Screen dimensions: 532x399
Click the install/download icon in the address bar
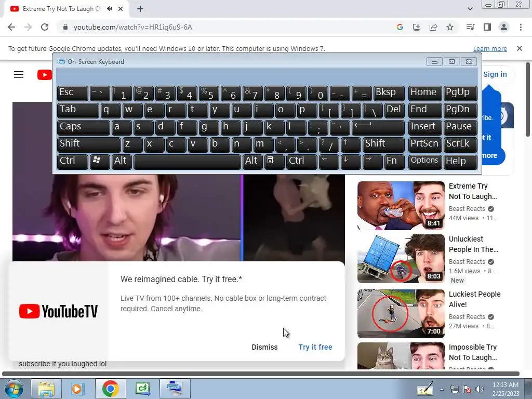[x=417, y=27]
